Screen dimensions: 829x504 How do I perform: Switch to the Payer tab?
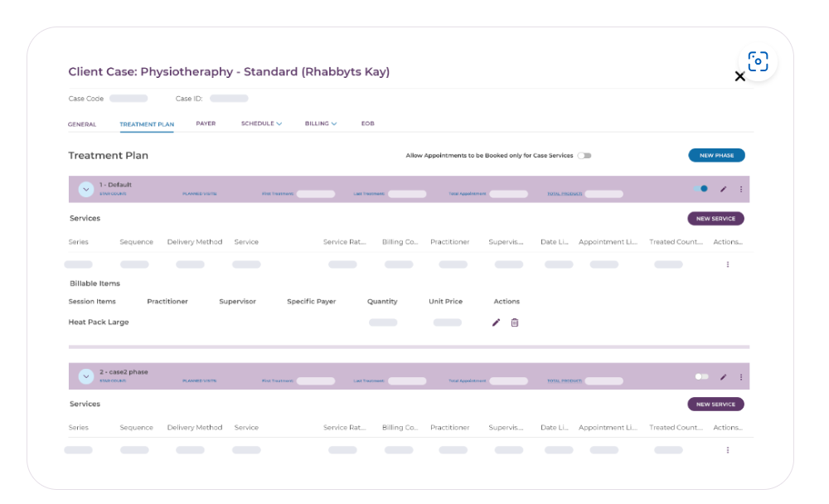205,124
